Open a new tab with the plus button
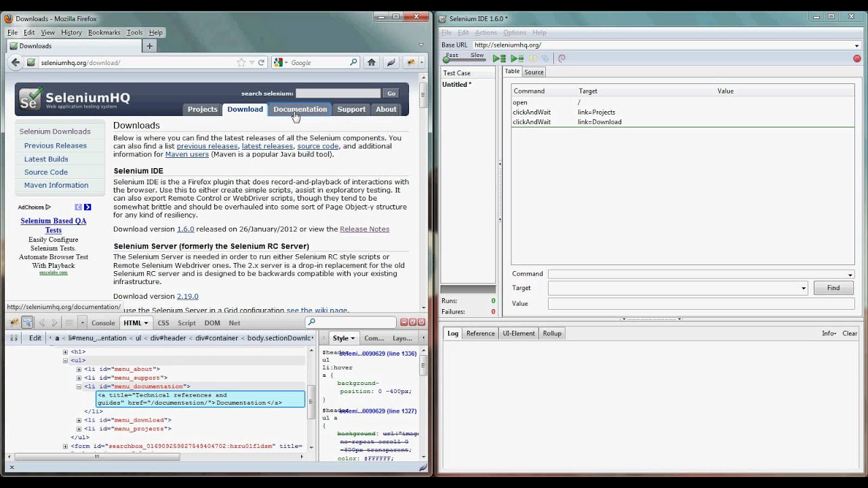 tap(150, 46)
